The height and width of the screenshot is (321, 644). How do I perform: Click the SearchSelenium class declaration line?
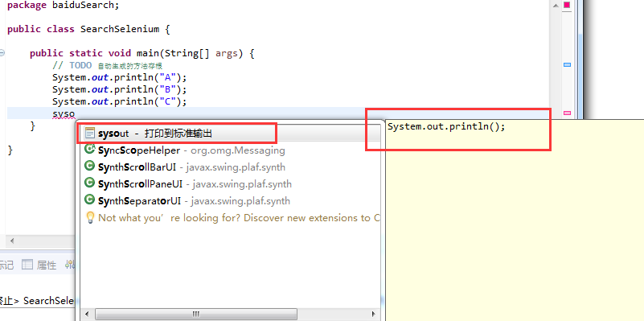pyautogui.click(x=88, y=29)
